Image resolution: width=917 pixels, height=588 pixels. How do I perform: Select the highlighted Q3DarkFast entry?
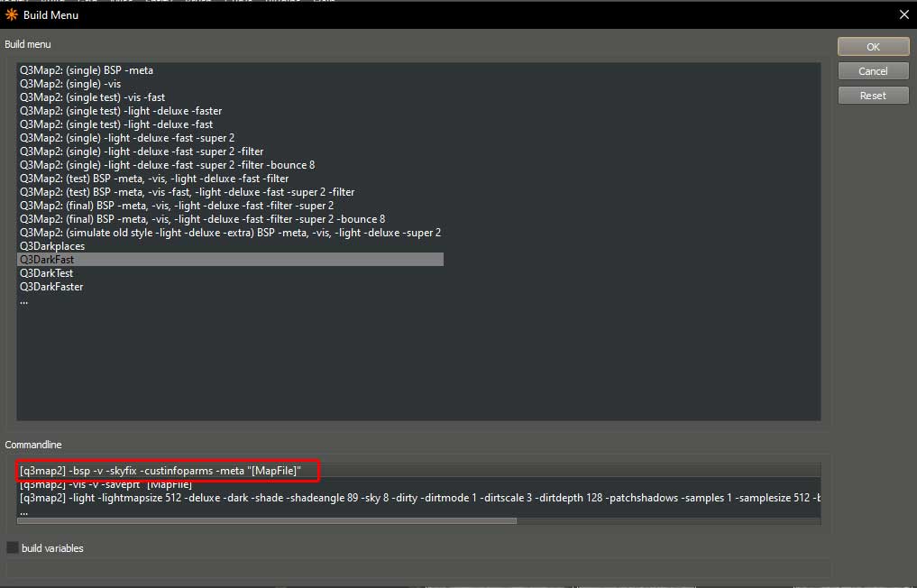pyautogui.click(x=231, y=259)
